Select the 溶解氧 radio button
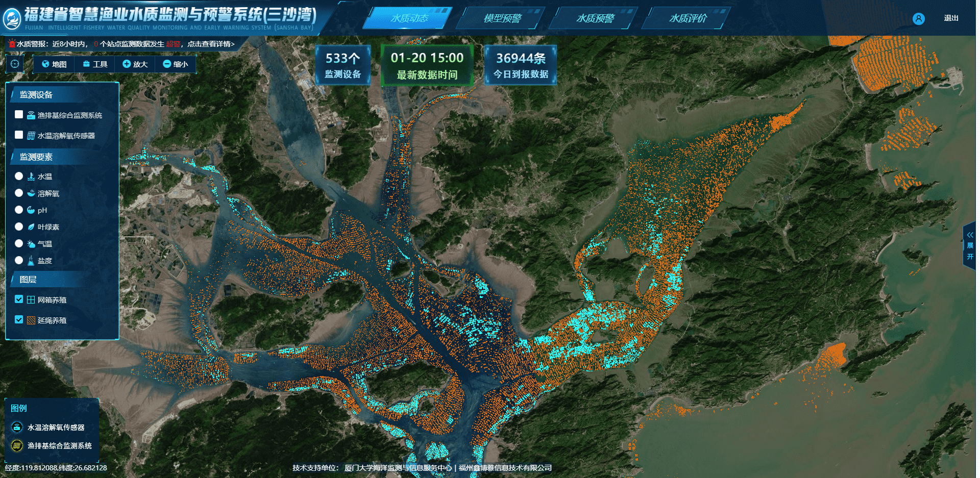This screenshot has width=980, height=478. [x=19, y=193]
